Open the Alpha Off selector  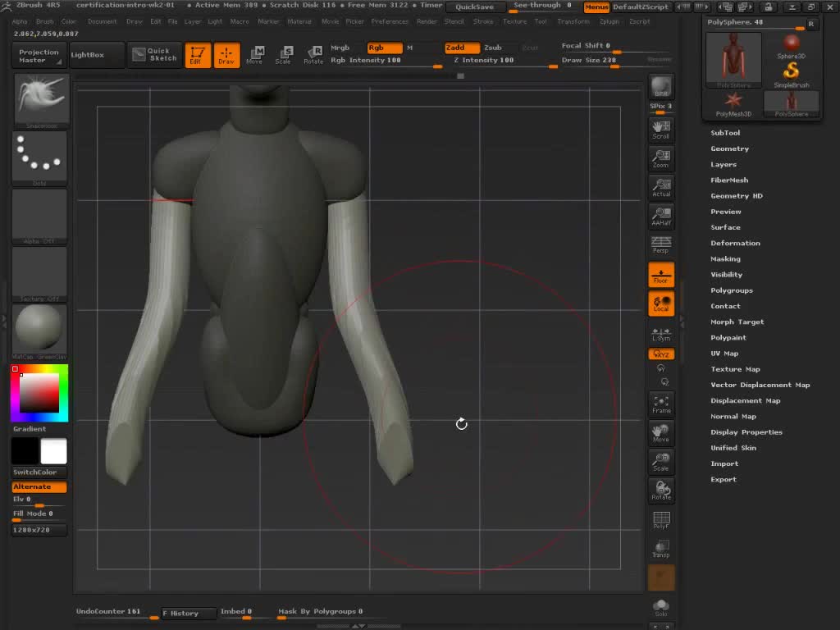[x=39, y=217]
